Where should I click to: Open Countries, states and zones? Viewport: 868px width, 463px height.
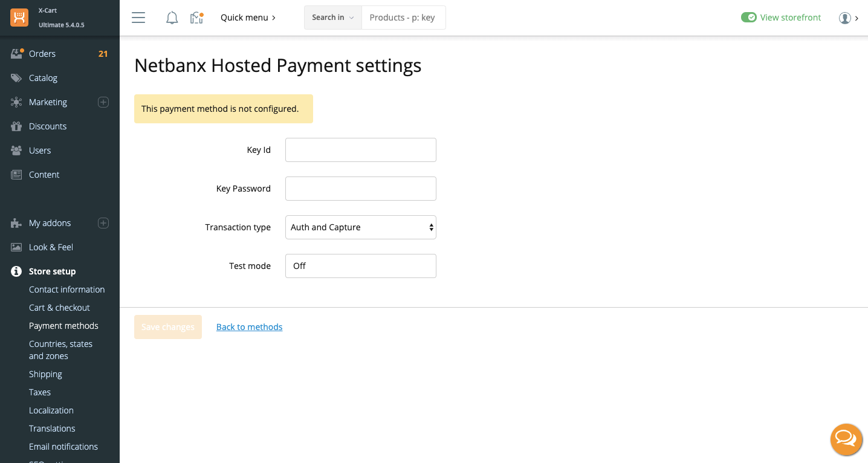click(60, 350)
